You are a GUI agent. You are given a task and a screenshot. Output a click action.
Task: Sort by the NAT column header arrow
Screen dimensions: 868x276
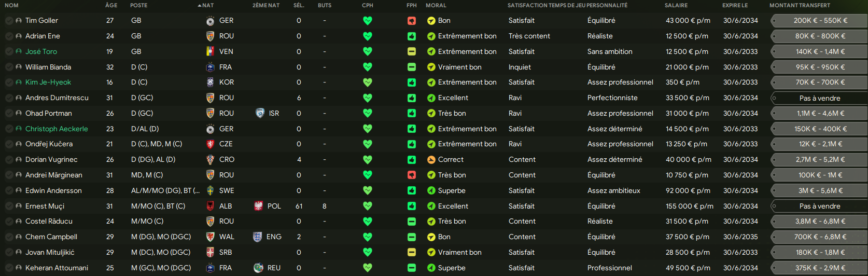[200, 5]
